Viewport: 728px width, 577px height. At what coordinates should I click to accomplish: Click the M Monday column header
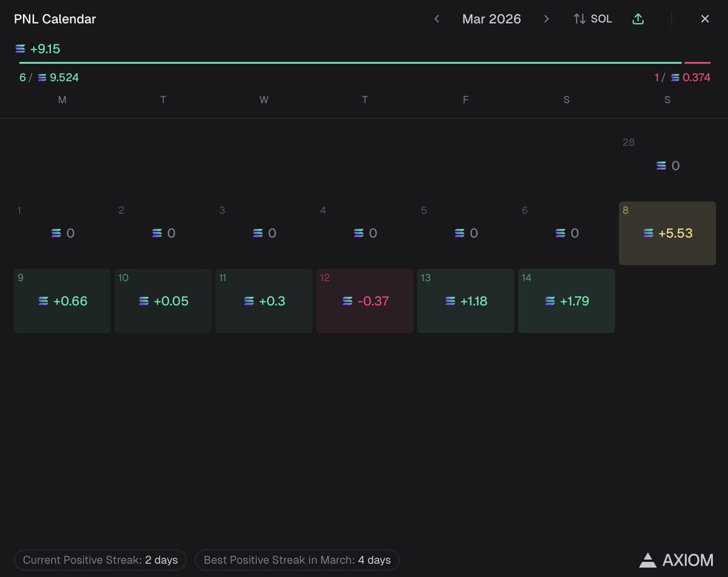62,100
